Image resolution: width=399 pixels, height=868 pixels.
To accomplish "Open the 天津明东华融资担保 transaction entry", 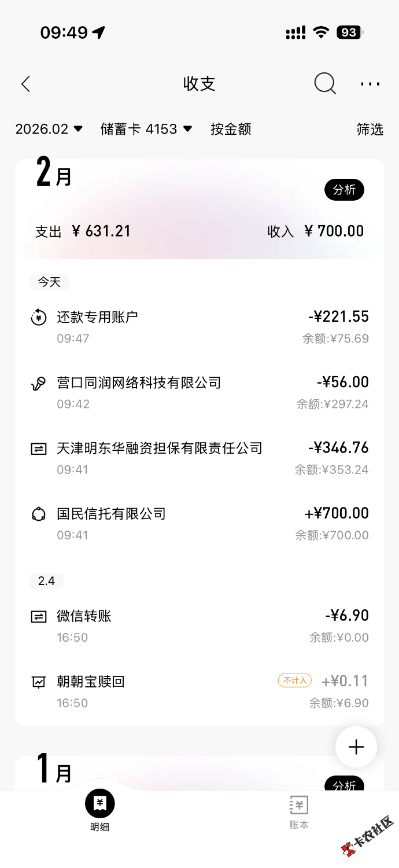I will [160, 448].
